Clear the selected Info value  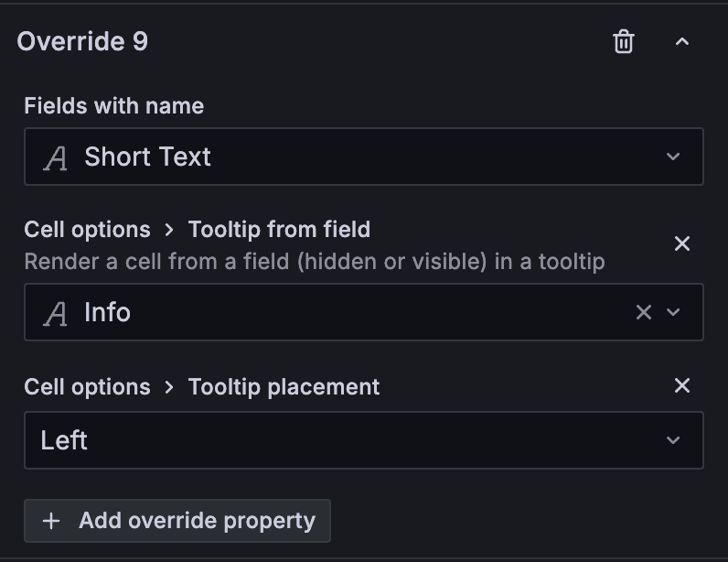point(644,312)
